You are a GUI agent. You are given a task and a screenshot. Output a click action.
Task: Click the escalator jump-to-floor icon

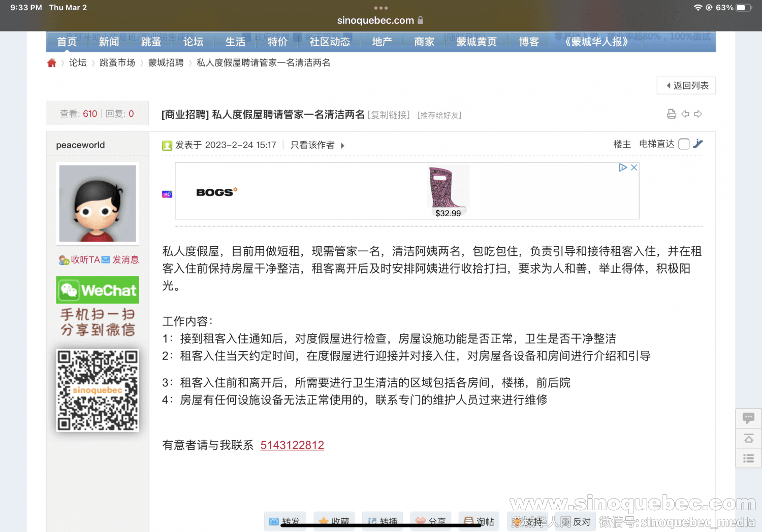pyautogui.click(x=698, y=144)
